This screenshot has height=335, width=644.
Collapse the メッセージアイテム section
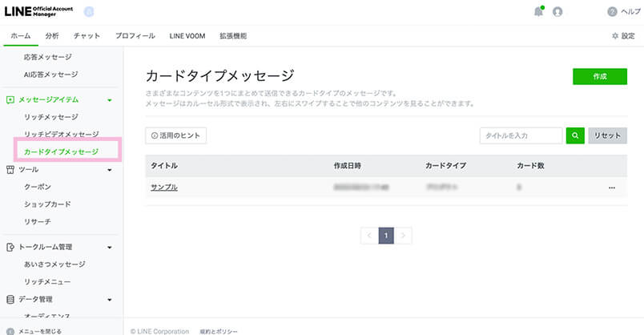pos(109,100)
